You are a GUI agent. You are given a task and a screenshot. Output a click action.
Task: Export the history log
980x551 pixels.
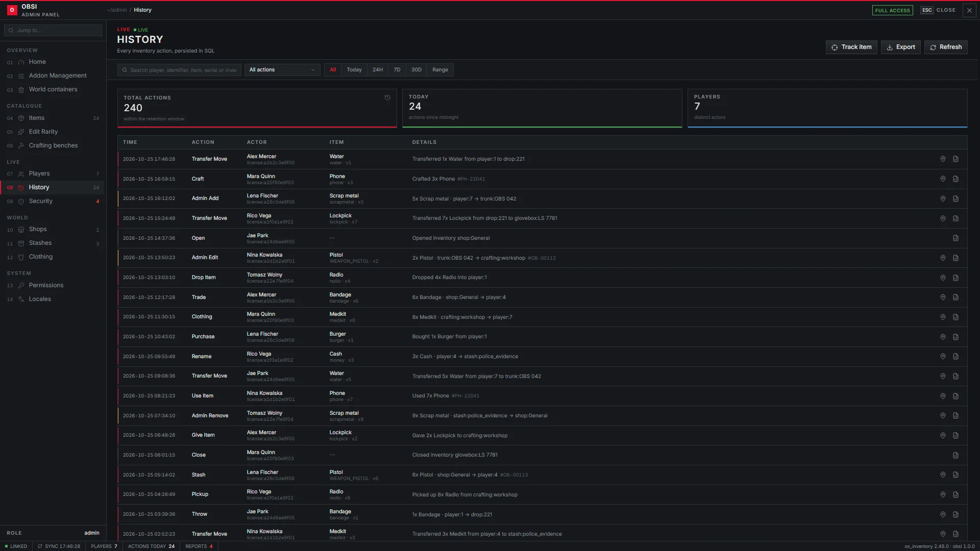pyautogui.click(x=901, y=47)
